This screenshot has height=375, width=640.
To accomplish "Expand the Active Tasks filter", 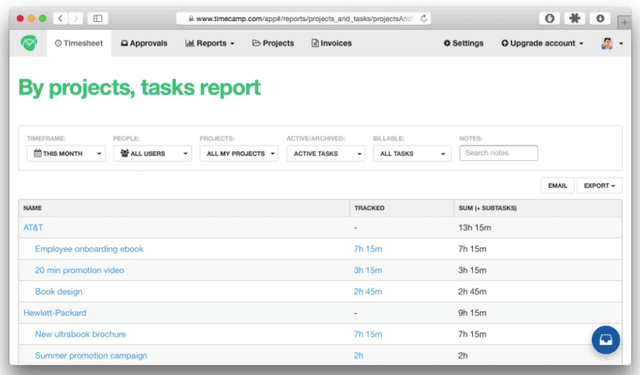I will coord(326,153).
